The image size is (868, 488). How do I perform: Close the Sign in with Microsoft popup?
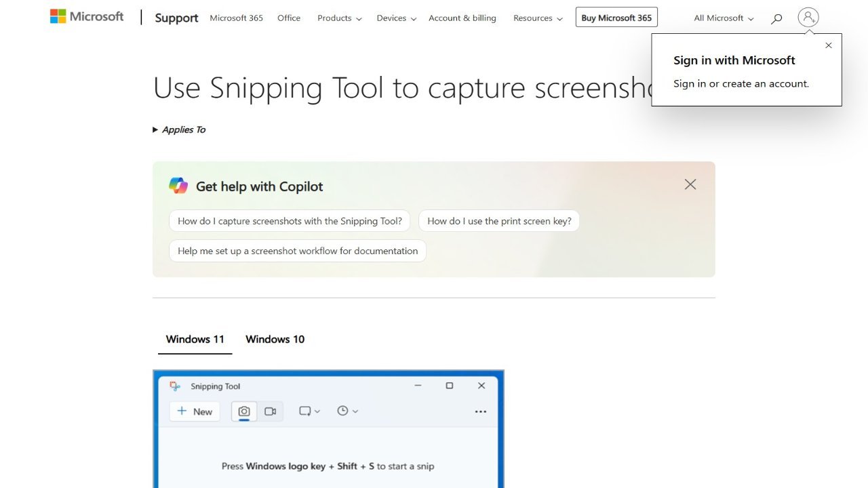click(x=828, y=45)
